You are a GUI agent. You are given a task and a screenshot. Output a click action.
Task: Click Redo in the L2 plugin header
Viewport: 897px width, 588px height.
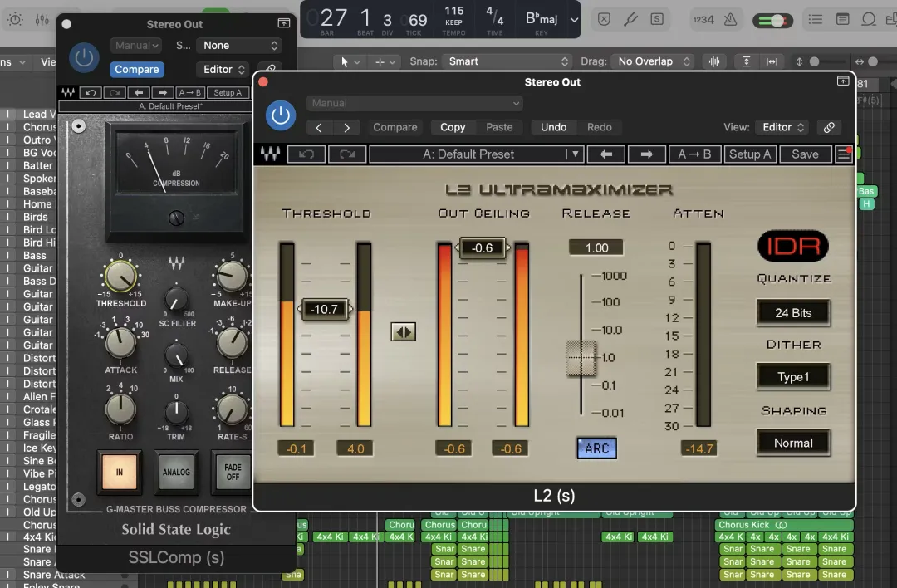599,128
